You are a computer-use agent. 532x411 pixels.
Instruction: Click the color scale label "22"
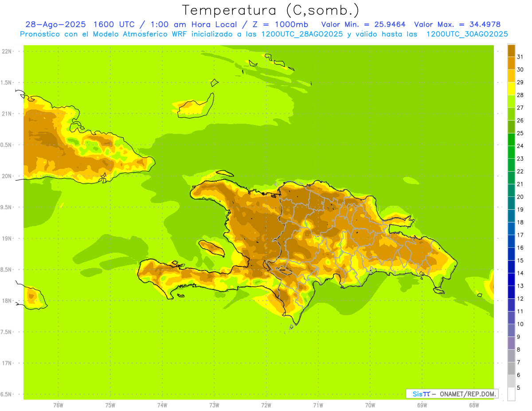point(520,172)
